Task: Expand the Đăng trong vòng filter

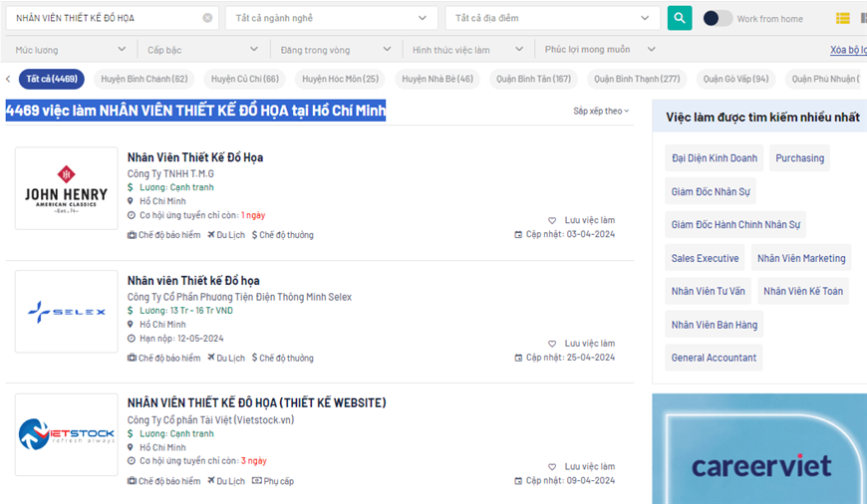Action: pyautogui.click(x=336, y=50)
